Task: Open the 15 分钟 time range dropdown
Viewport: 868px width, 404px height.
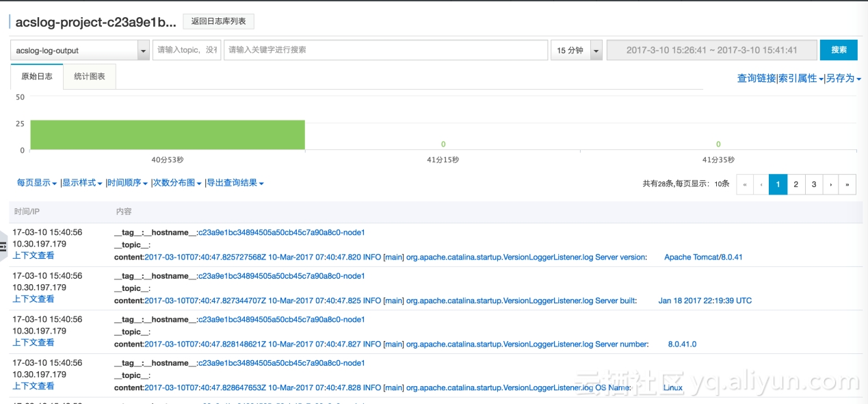Action: pyautogui.click(x=596, y=51)
